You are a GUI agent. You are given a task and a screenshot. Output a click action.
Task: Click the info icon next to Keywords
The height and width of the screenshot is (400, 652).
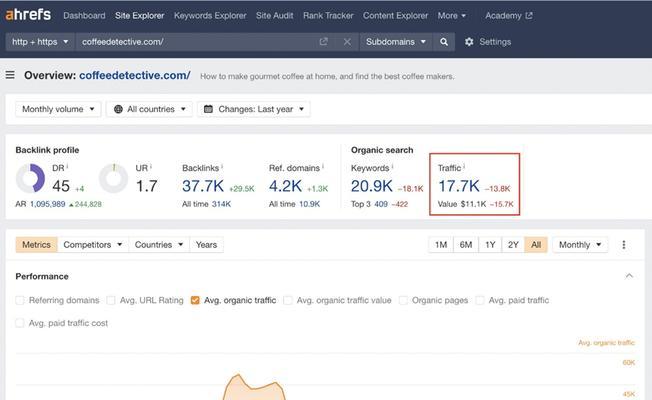392,166
